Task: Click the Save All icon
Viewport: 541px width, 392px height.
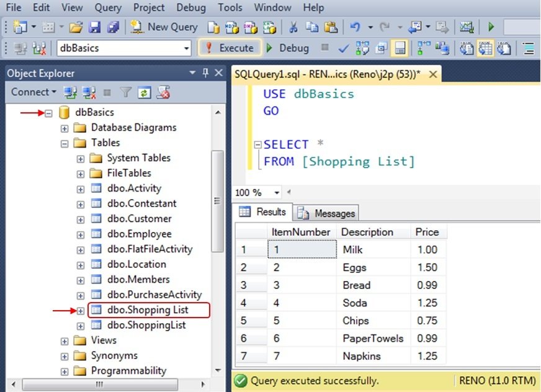Action: point(113,27)
